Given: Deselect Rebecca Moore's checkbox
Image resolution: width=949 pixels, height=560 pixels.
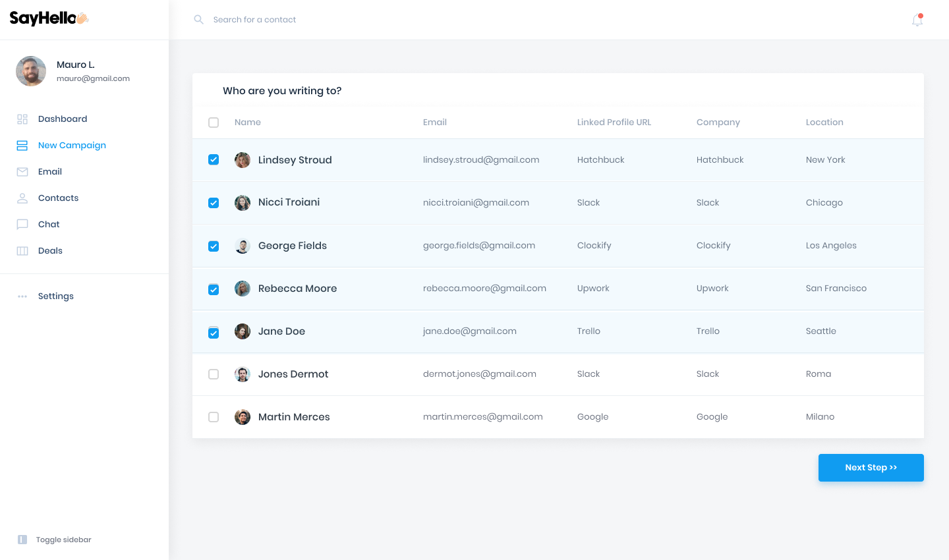Looking at the screenshot, I should (x=214, y=289).
